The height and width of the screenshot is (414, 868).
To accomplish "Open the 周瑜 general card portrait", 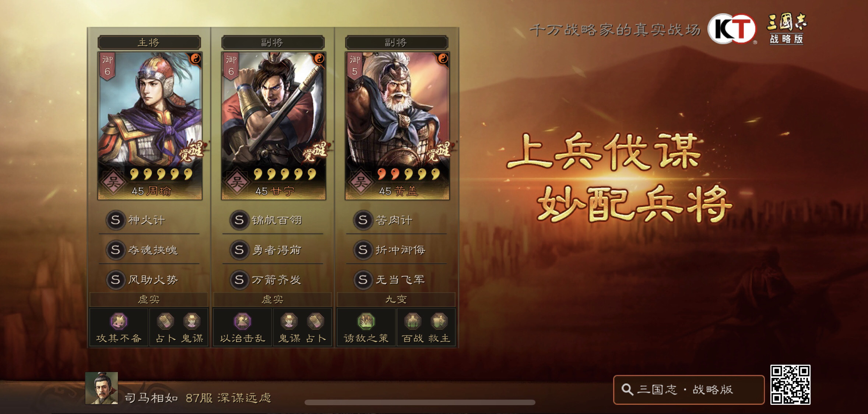I will (150, 126).
